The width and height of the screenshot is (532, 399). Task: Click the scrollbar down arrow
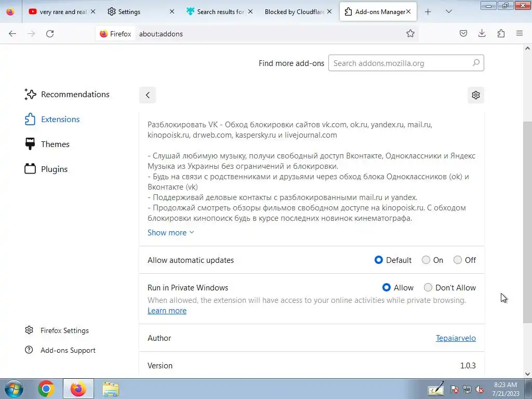coord(527,374)
